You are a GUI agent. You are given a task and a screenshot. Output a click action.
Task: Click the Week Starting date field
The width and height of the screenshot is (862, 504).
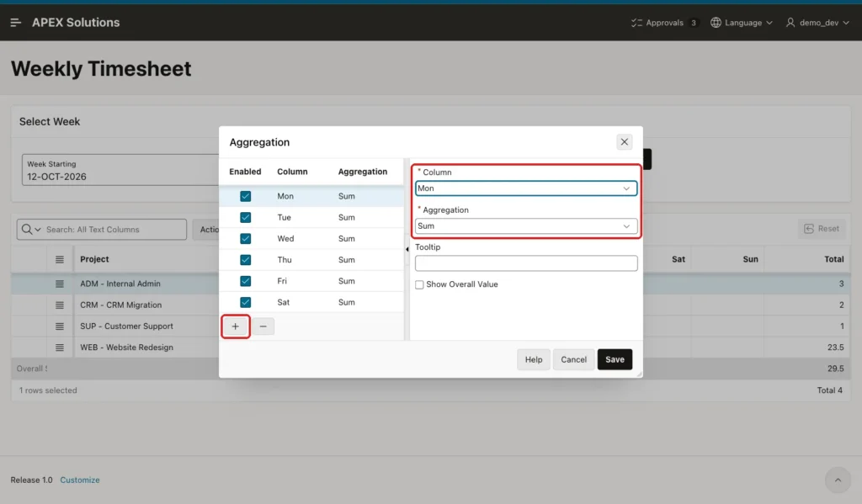(121, 170)
